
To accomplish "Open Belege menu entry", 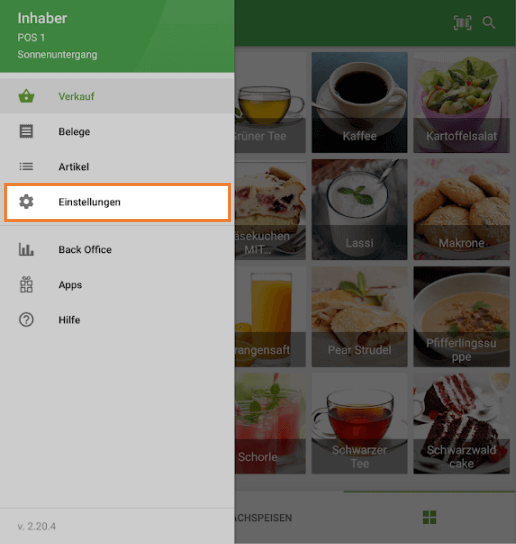I will click(x=117, y=131).
